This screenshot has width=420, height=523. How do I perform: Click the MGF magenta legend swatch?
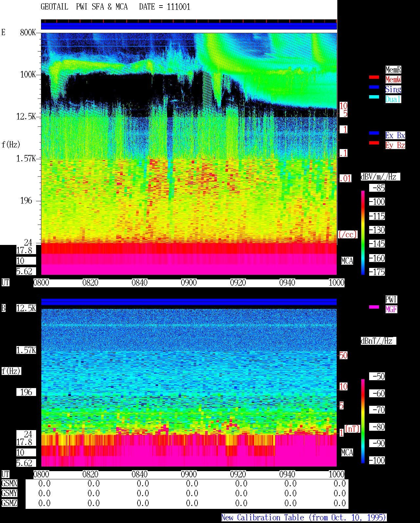(374, 307)
